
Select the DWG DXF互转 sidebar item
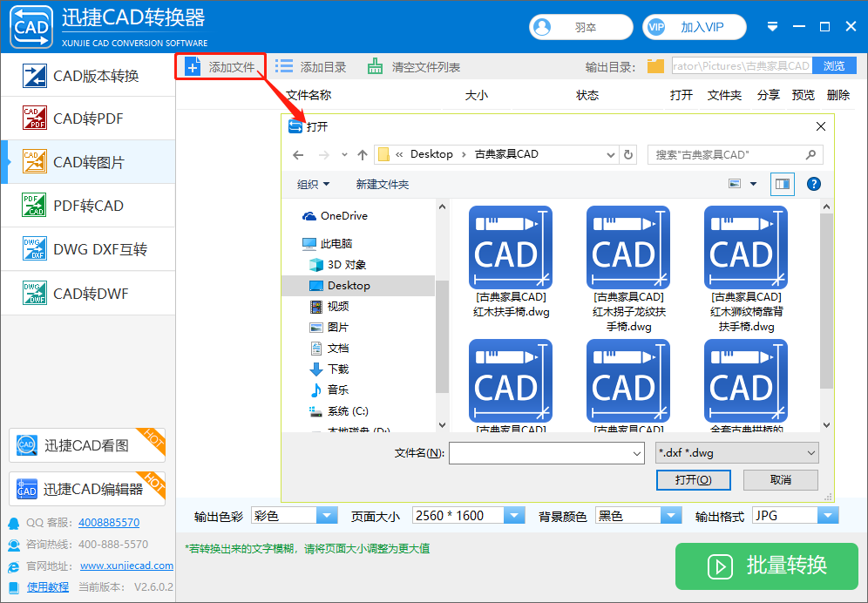click(88, 249)
